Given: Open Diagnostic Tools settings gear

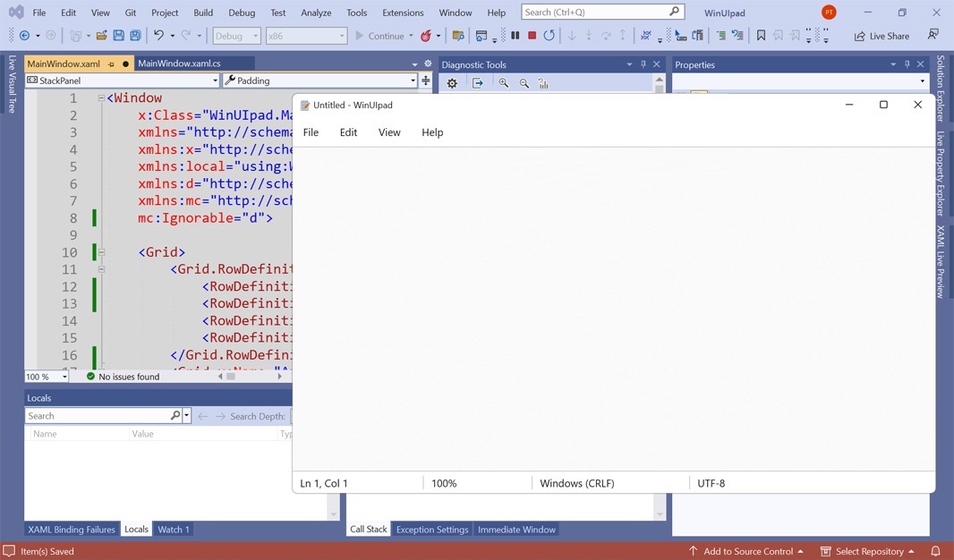Looking at the screenshot, I should point(452,83).
